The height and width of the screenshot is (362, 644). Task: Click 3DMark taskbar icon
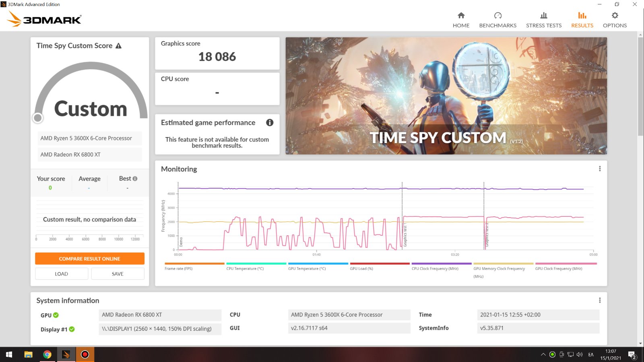click(x=66, y=354)
